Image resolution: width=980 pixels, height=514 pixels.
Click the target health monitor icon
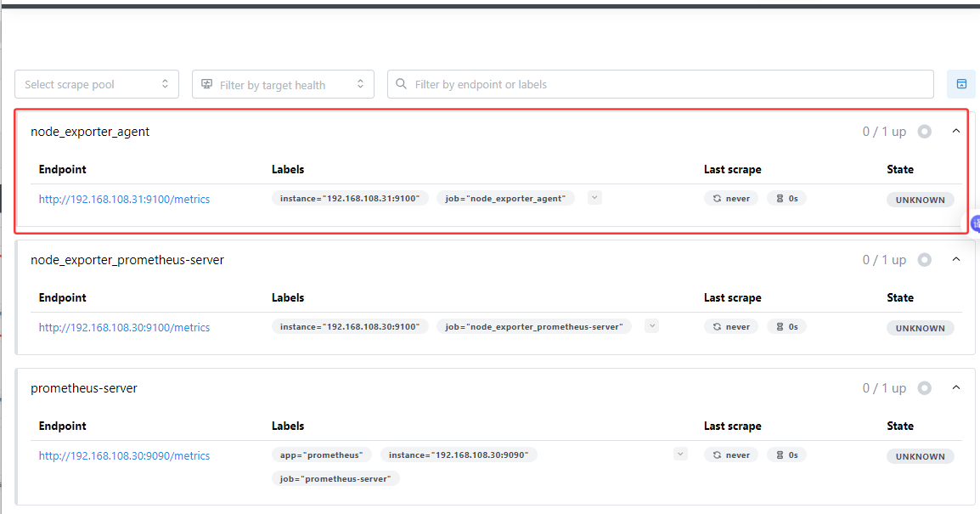pyautogui.click(x=207, y=84)
